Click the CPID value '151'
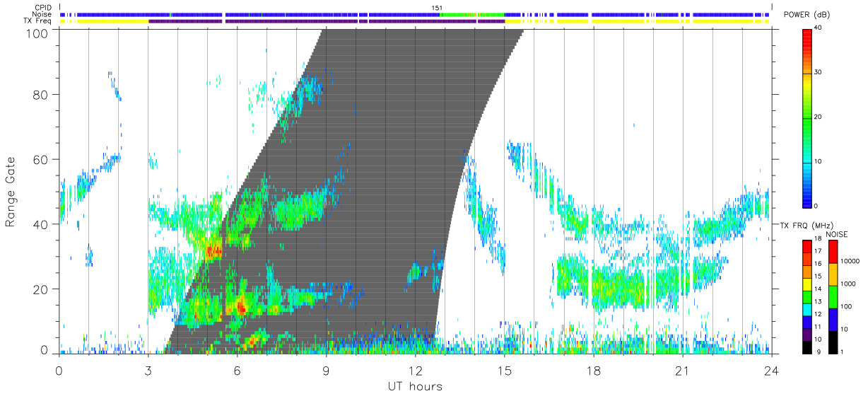 (437, 8)
